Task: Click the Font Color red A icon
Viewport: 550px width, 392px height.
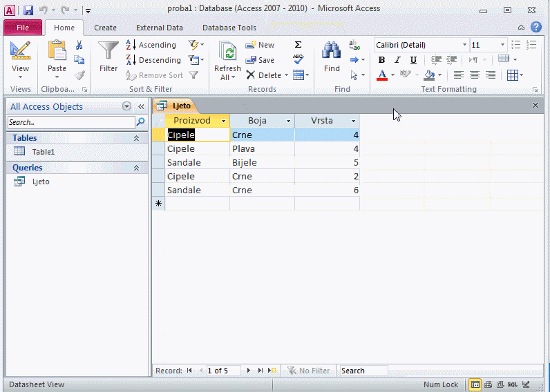Action: pyautogui.click(x=382, y=75)
